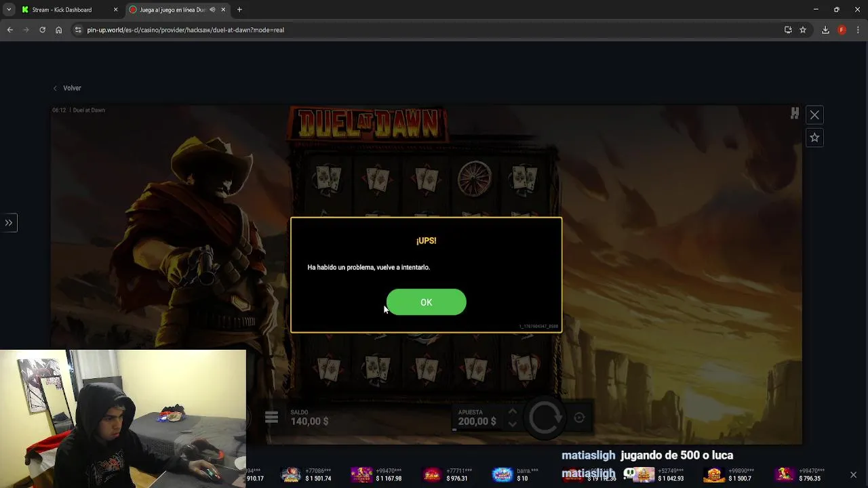Click the error text Ha habido un problema
Image resolution: width=868 pixels, height=488 pixels.
368,267
